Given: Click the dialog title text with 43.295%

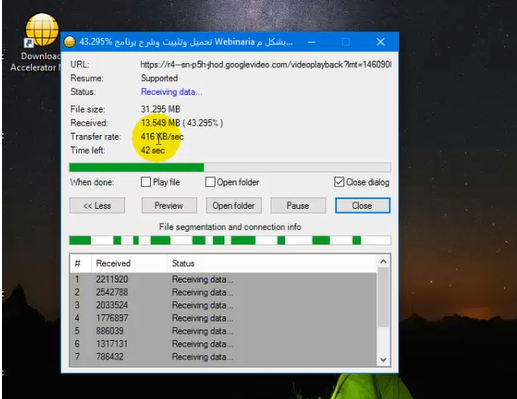Looking at the screenshot, I should tap(186, 42).
